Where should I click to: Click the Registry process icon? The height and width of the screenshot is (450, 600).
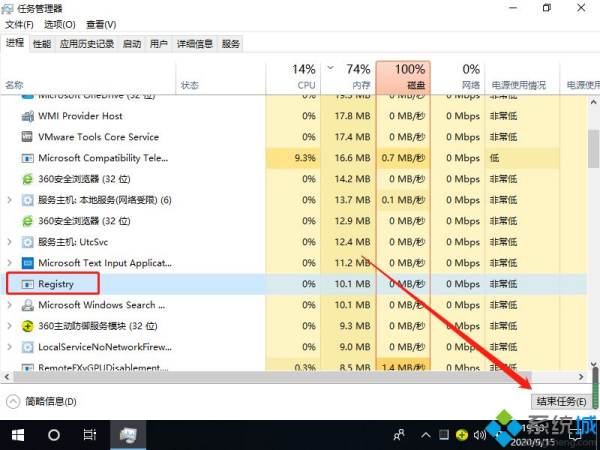coord(28,284)
